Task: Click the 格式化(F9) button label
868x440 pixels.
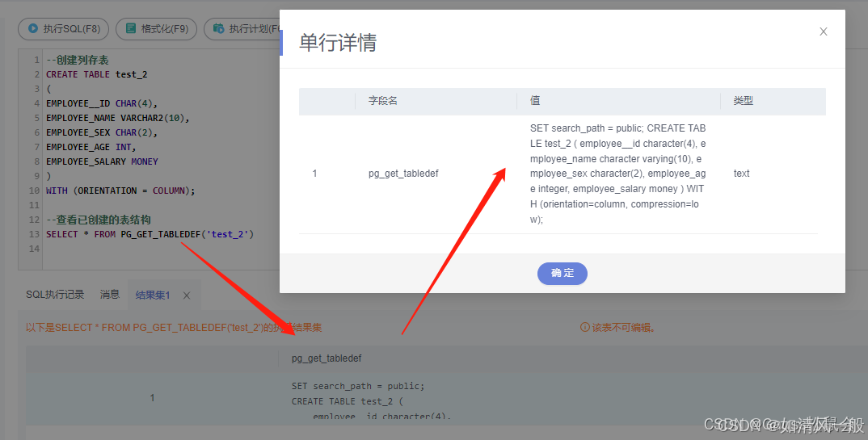Action: (164, 29)
